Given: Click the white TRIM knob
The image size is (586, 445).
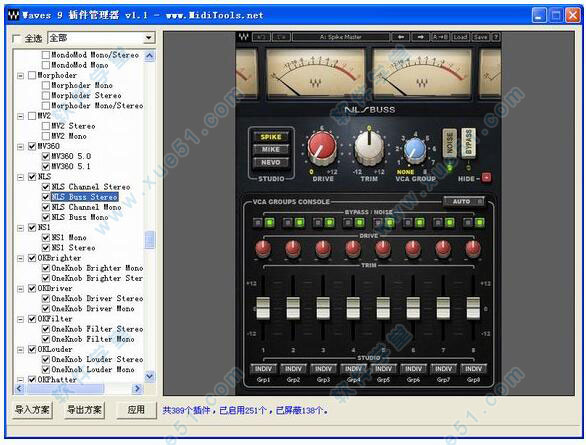Looking at the screenshot, I should point(369,148).
